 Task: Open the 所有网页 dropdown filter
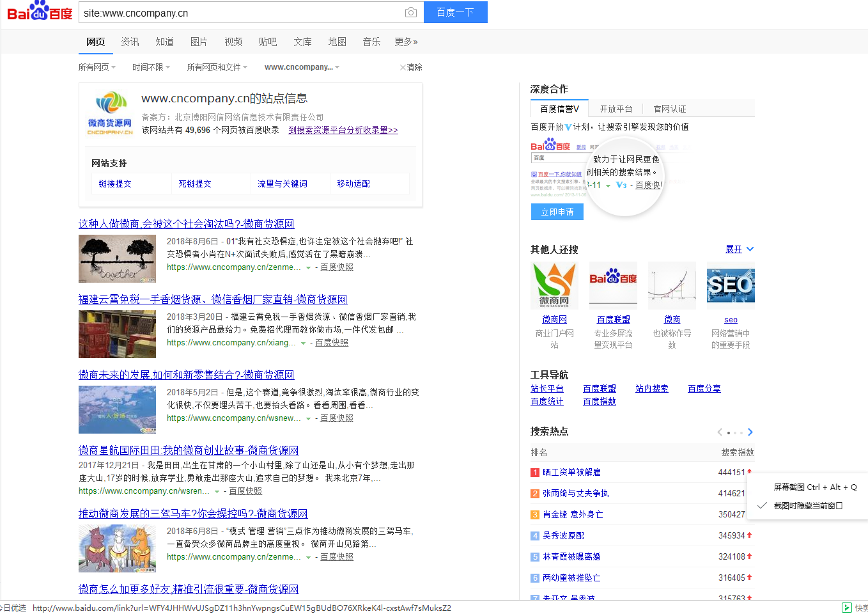pyautogui.click(x=97, y=67)
